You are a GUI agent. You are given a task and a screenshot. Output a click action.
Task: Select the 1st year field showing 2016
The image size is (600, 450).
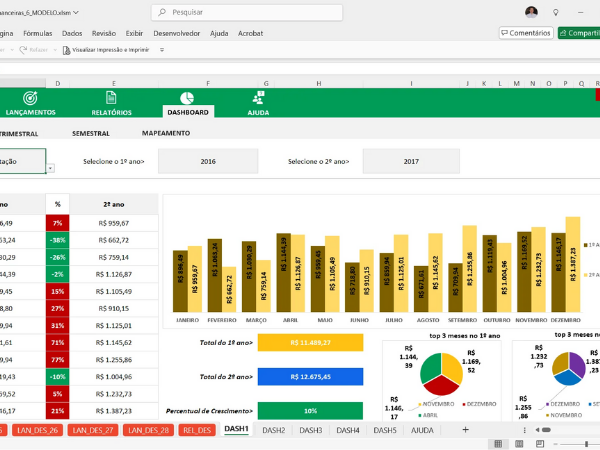coord(208,161)
